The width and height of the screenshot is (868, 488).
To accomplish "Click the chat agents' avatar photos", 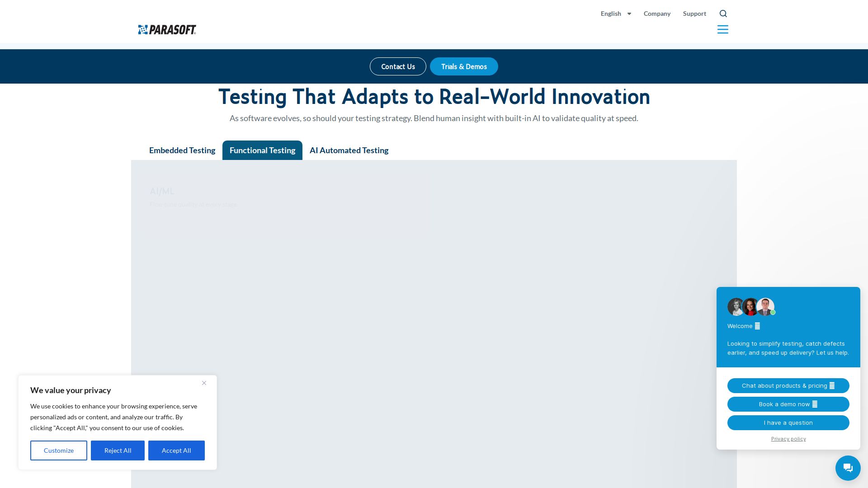I will 750,307.
